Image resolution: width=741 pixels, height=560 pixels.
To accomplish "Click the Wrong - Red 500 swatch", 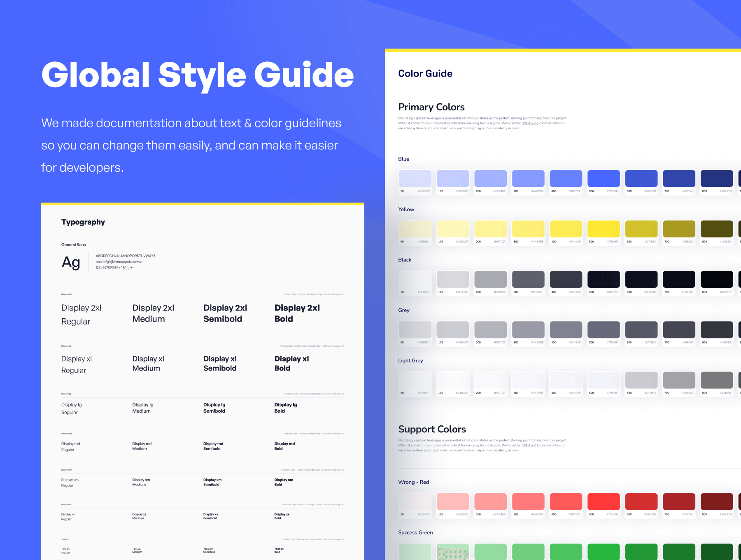I will 603,502.
